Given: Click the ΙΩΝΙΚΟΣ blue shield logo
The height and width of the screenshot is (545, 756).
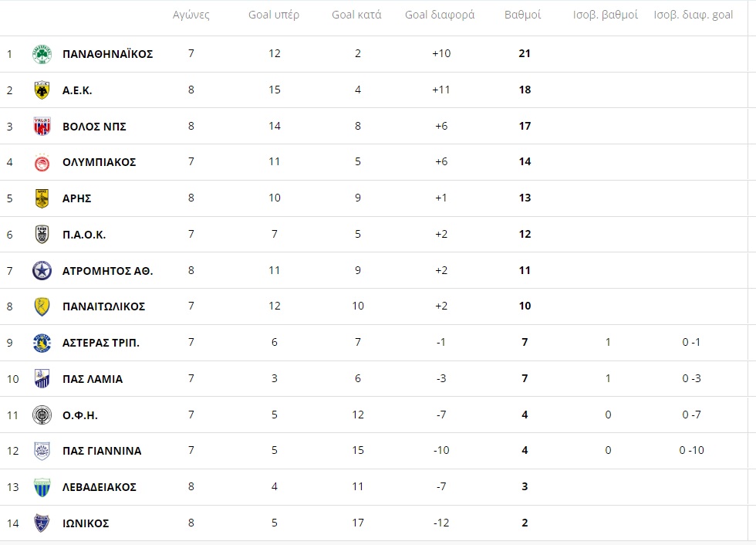Looking at the screenshot, I should pos(42,523).
